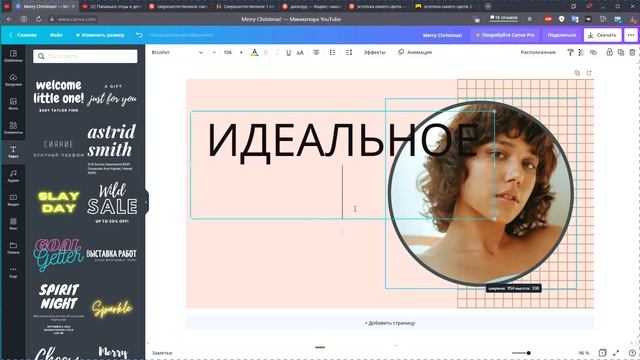Screen dimensions: 640x360
Task: Select the 'ВЫСТАВКА РАБОТ' text template
Action: (x=111, y=255)
